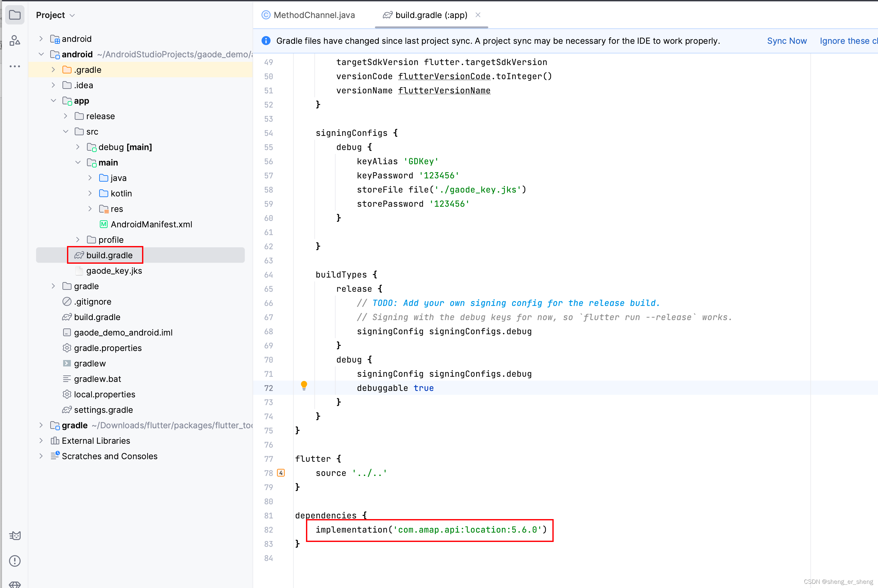Click the lightbulb quick-fix icon on line 72

pos(304,385)
